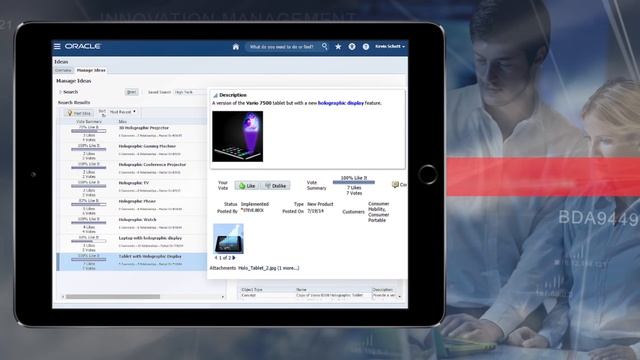The height and width of the screenshot is (360, 640).
Task: Select Holographic TV idea
Action: point(133,183)
